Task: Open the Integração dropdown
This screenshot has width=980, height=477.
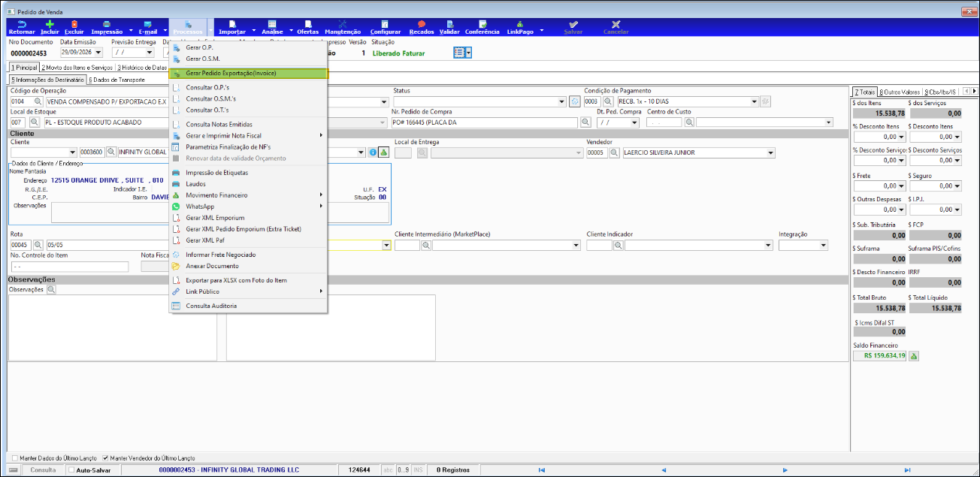Action: [824, 245]
